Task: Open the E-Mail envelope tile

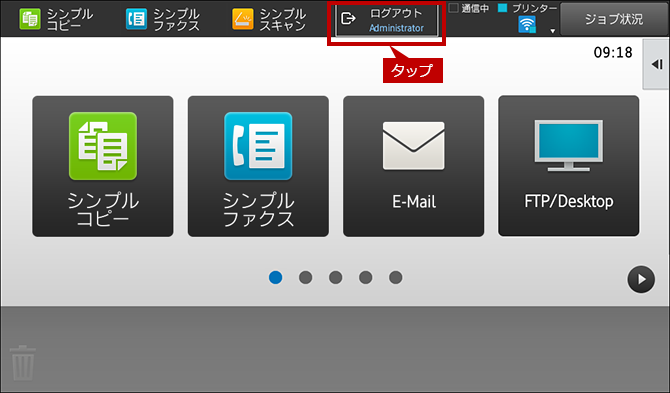Action: point(414,166)
